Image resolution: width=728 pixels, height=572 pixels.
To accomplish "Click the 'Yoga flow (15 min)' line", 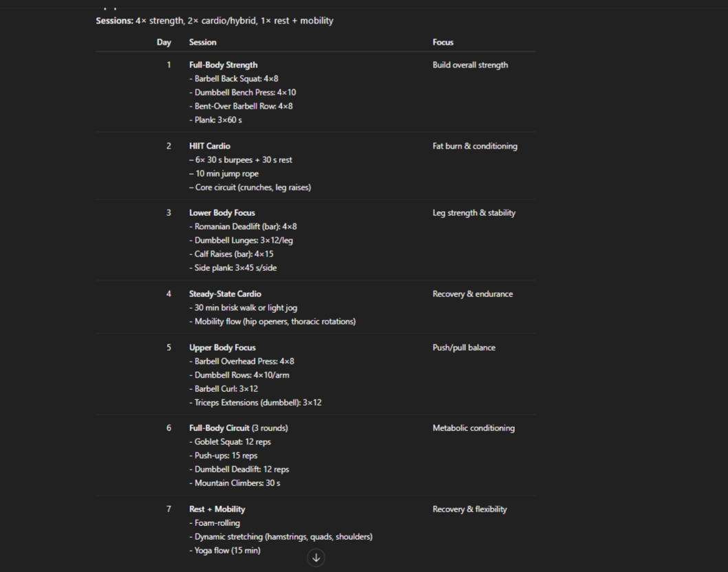I will 225,550.
